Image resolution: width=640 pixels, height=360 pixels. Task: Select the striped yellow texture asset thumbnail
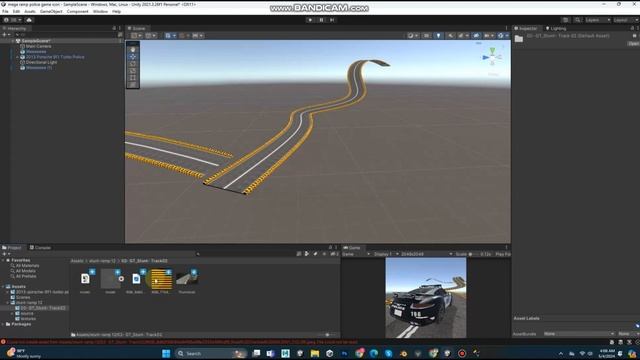tap(161, 279)
